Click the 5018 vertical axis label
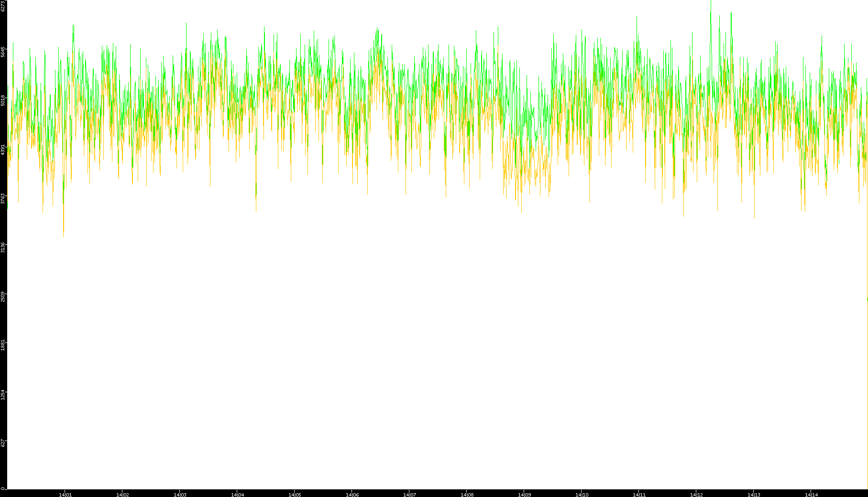The image size is (868, 497). tap(3, 100)
